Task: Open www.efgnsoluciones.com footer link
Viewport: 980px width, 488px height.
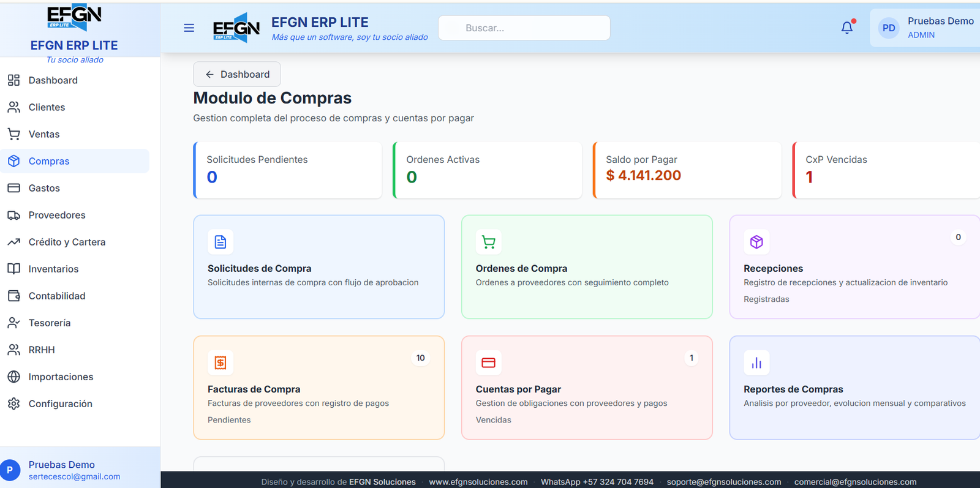Action: (478, 482)
